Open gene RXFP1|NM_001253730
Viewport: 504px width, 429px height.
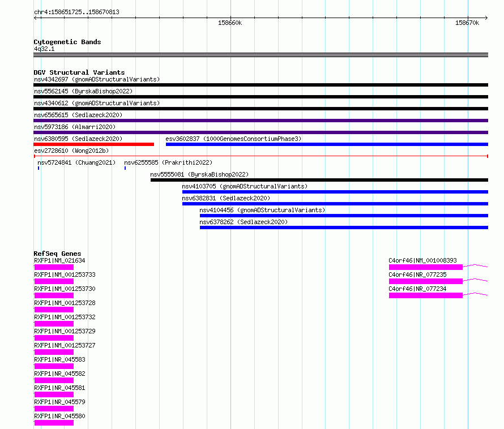click(65, 289)
